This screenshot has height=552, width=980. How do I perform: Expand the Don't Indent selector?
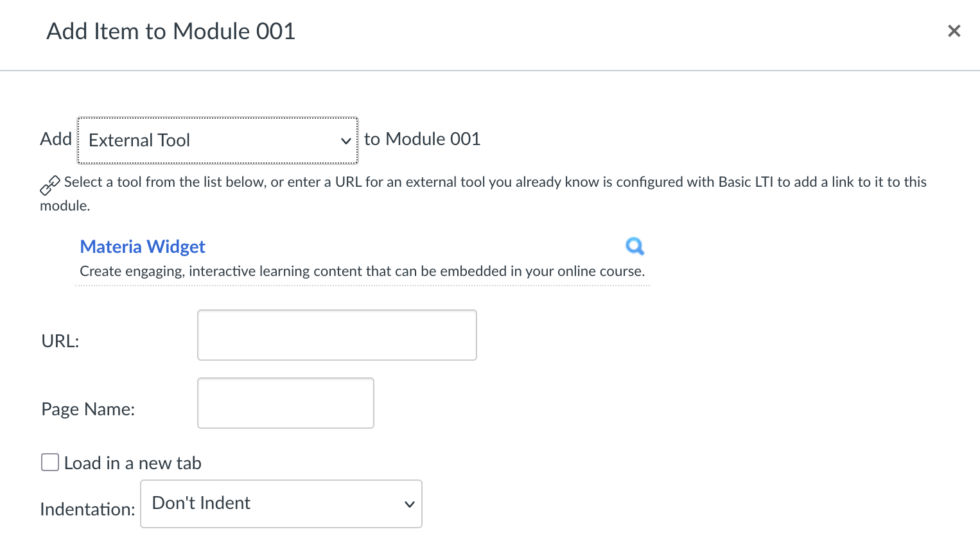point(281,503)
